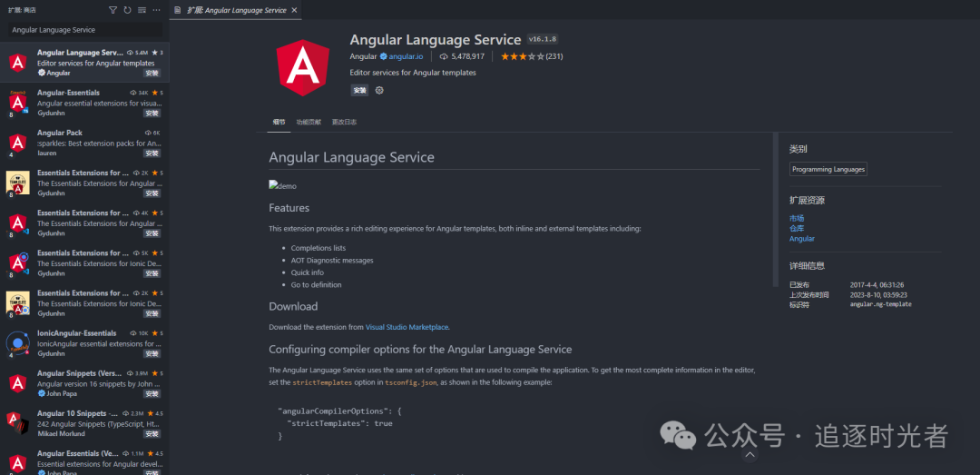Open the manage gear icon beside Install
This screenshot has width=980, height=475.
click(379, 90)
